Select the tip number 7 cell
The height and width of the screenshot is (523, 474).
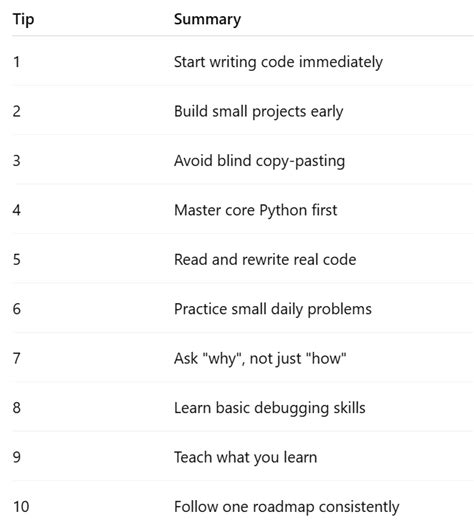click(x=17, y=358)
